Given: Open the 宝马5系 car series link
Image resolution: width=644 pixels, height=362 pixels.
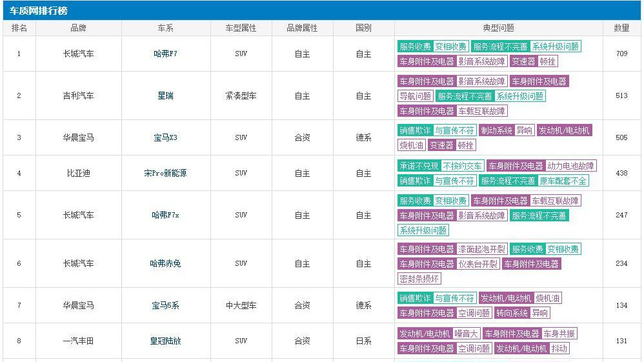Looking at the screenshot, I should click(x=165, y=305).
